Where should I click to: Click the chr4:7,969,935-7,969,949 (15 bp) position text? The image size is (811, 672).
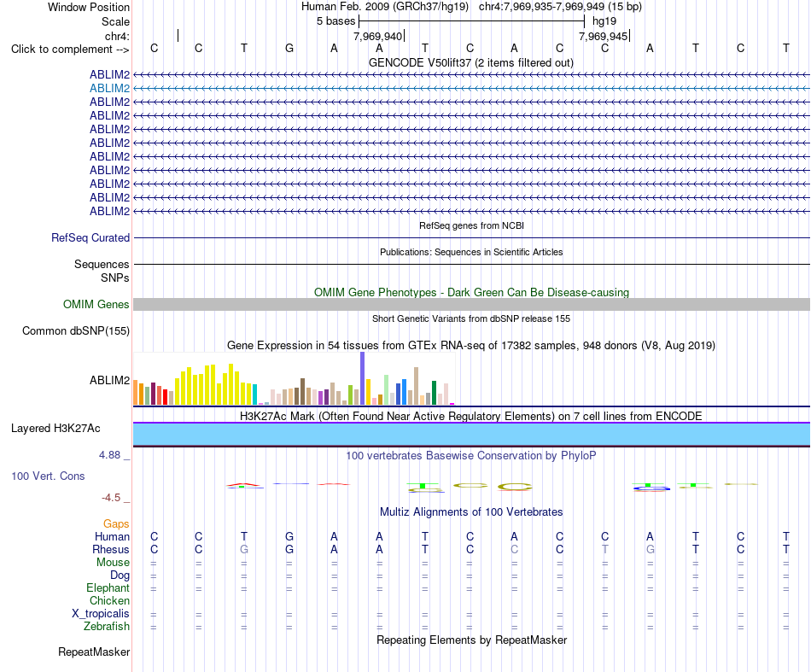click(x=560, y=7)
